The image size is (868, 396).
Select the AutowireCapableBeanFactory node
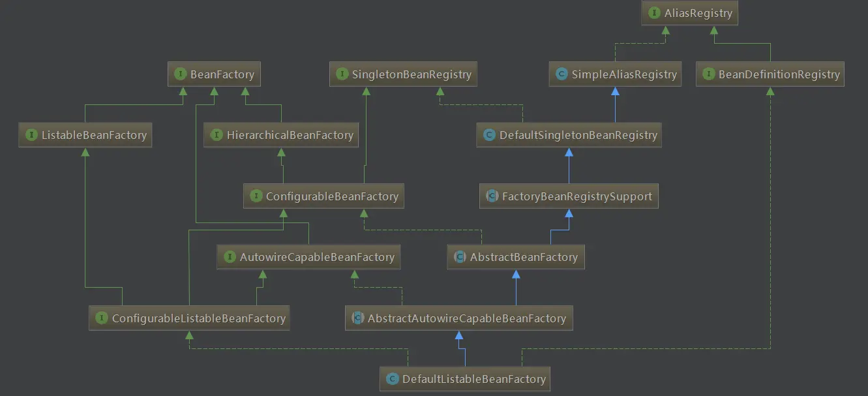click(x=308, y=257)
